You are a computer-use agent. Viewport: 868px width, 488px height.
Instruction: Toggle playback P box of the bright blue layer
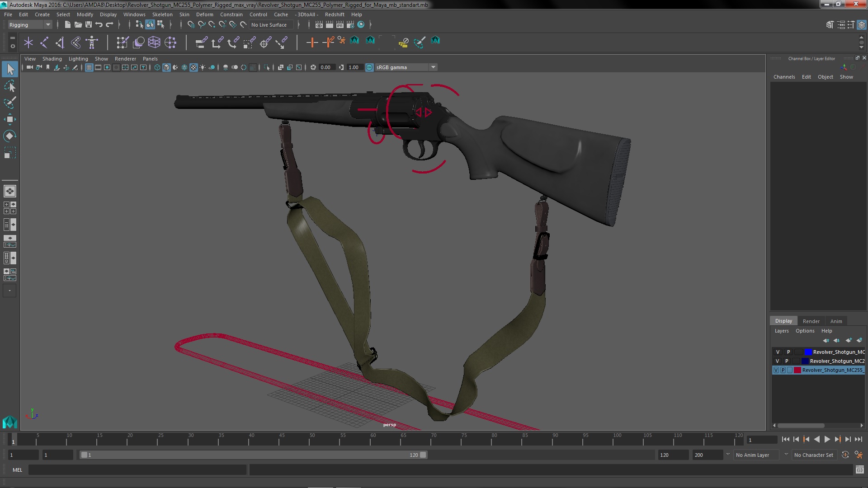coord(788,352)
